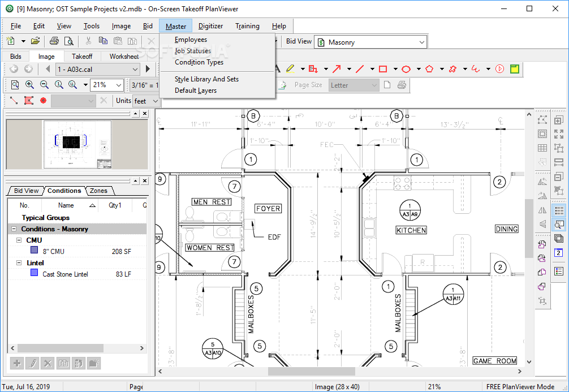Click the yellow sticky note icon
This screenshot has width=569, height=392.
coord(515,68)
